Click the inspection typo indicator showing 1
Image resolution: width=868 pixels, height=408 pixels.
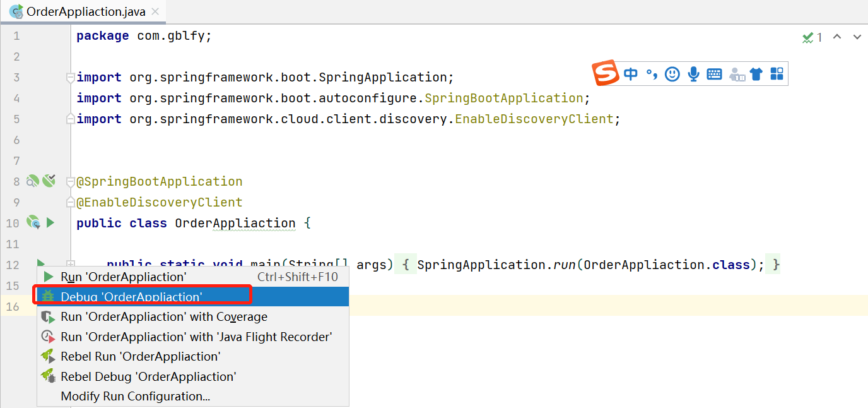pyautogui.click(x=812, y=37)
